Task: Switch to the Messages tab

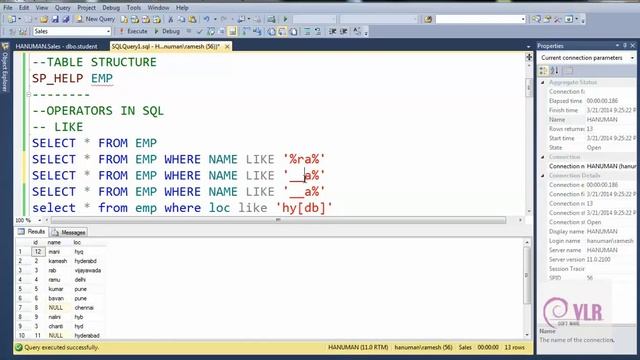Action: pyautogui.click(x=69, y=232)
